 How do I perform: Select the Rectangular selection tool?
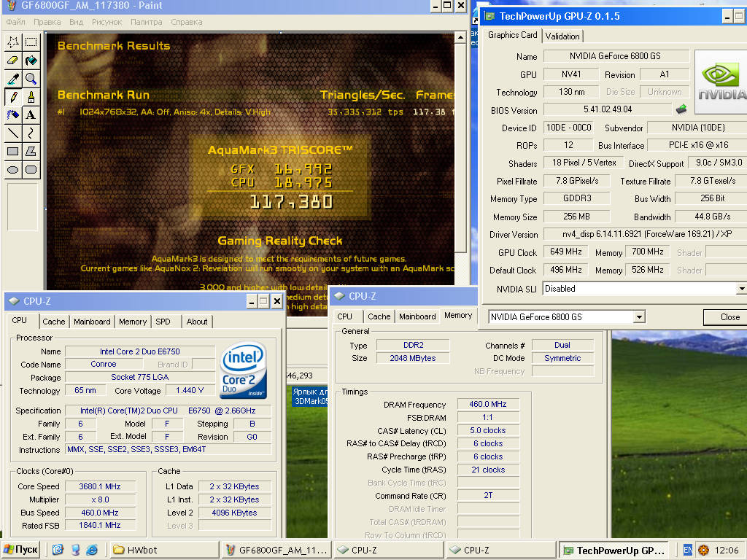click(31, 42)
